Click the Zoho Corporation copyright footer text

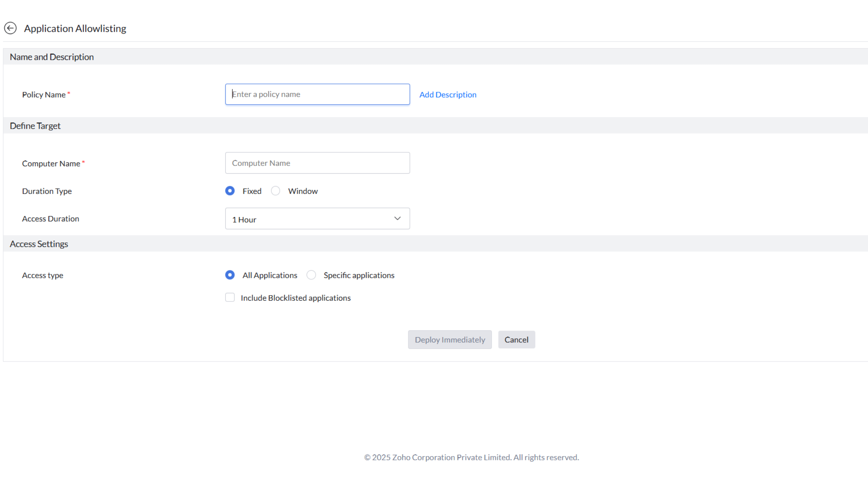coord(471,457)
